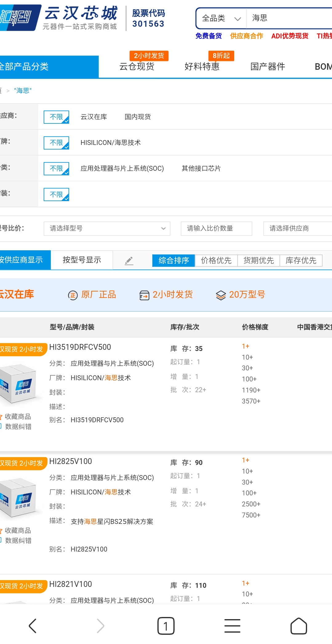332x644 pixels.
Task: Filter suppliers by 云汉在库
Action: (94, 117)
